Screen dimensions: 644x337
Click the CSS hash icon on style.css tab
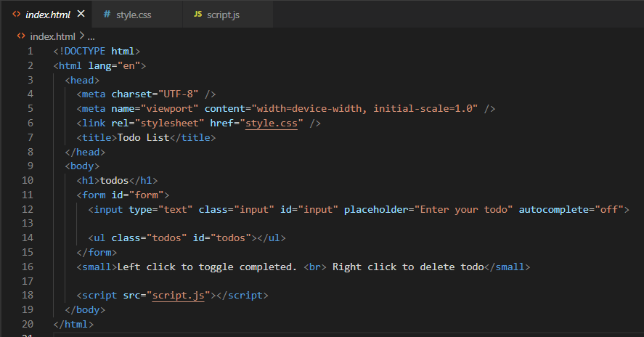107,15
